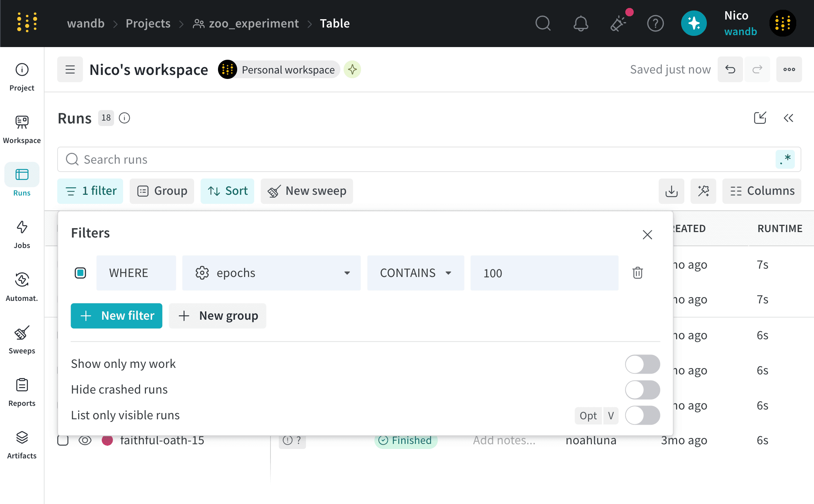Open the Sort options

tap(227, 191)
